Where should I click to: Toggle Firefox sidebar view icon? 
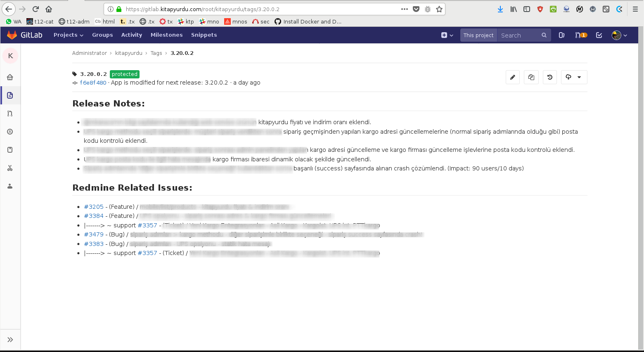click(527, 9)
